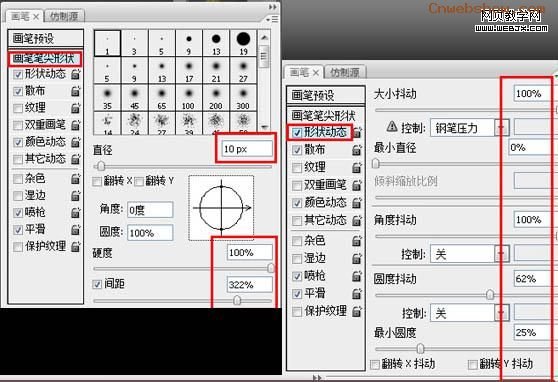Lock 颜色动态 settings in left brush panel
Screen dimensions: 558x382
75,142
